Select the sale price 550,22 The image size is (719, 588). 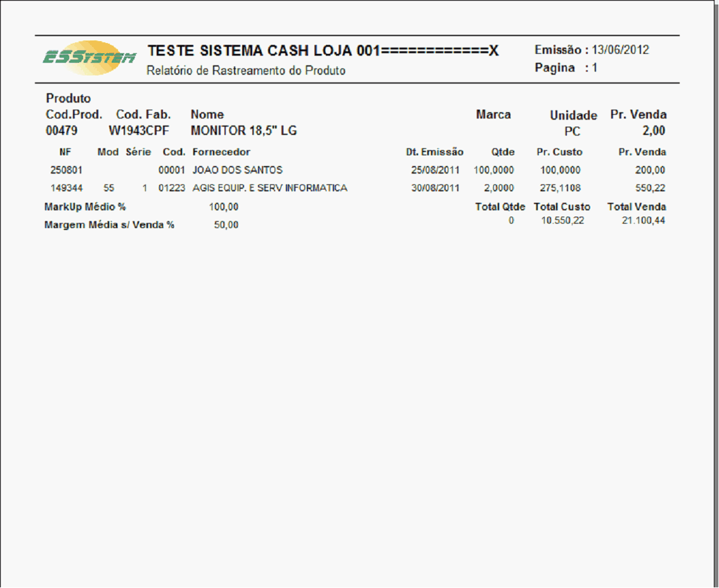[x=651, y=188]
